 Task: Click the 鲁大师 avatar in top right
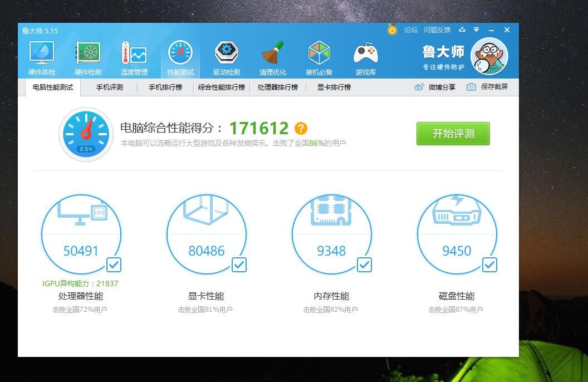489,55
